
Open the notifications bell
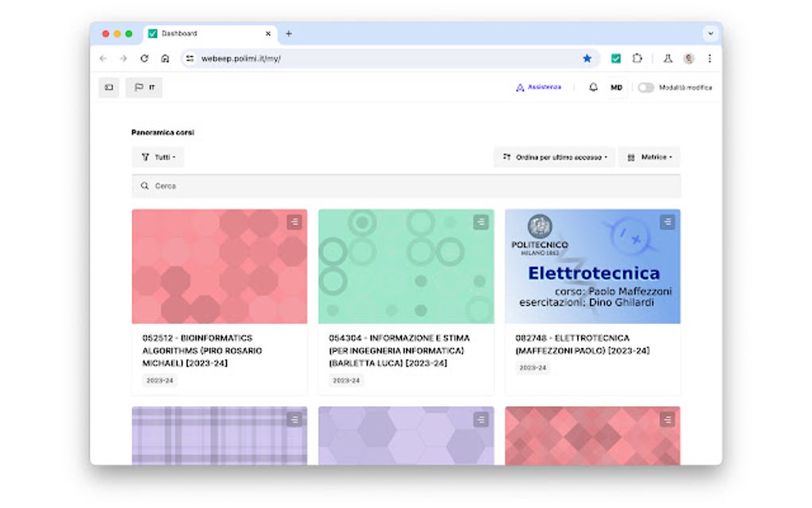[593, 88]
